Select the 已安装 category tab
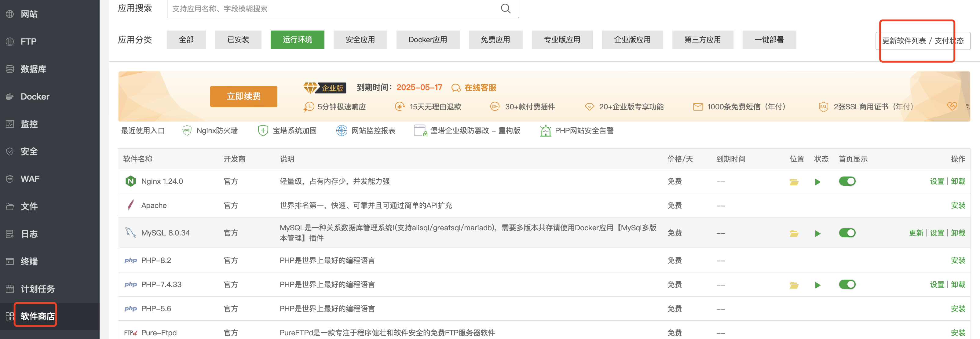This screenshot has height=339, width=980. point(238,40)
